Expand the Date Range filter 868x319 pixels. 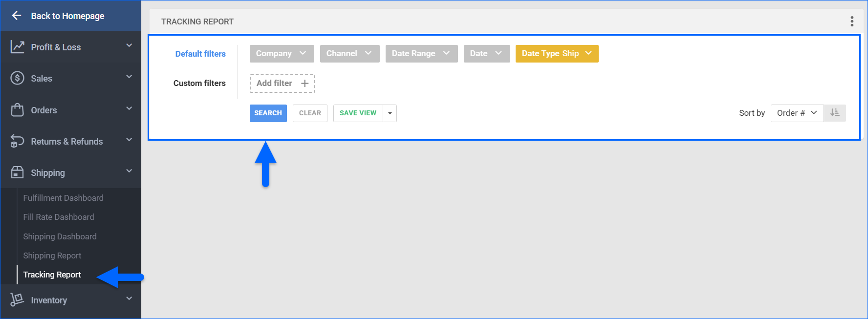[421, 54]
